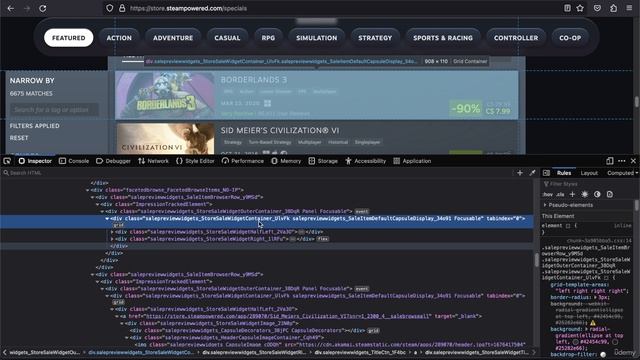
Task: Toggle flex overlay badge on StoreSaleWidgetRight
Action: [x=322, y=239]
